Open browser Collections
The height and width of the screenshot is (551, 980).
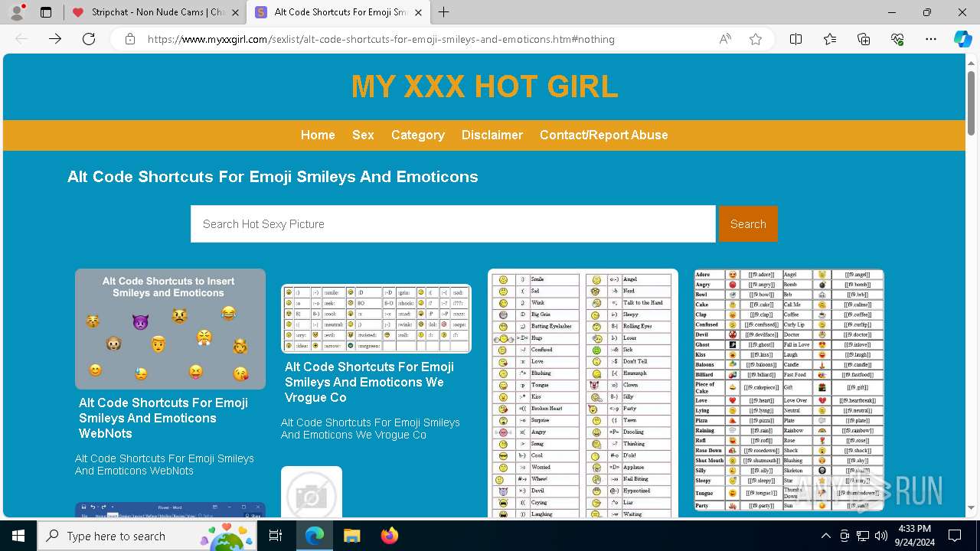point(864,39)
